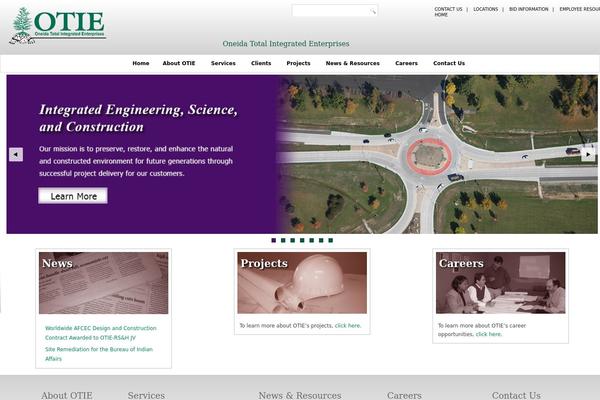Open Worldwide AFCEC Design and Construction news link
The width and height of the screenshot is (600, 400).
101,333
